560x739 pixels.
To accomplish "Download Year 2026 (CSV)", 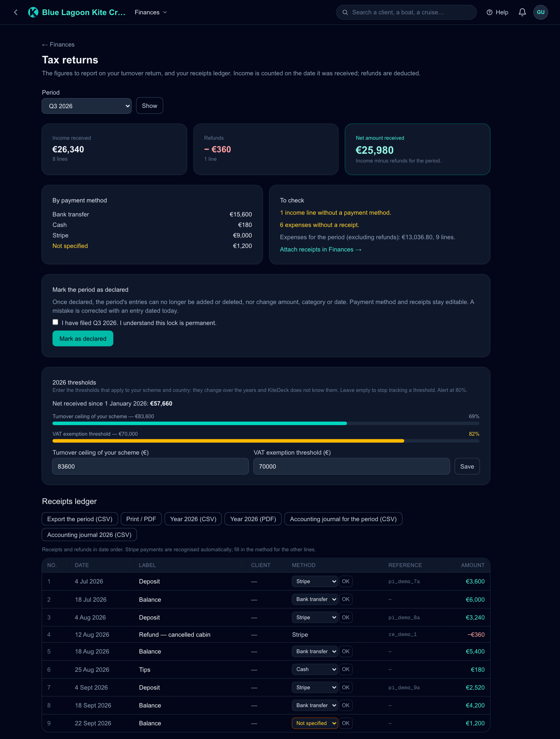I will [x=193, y=519].
